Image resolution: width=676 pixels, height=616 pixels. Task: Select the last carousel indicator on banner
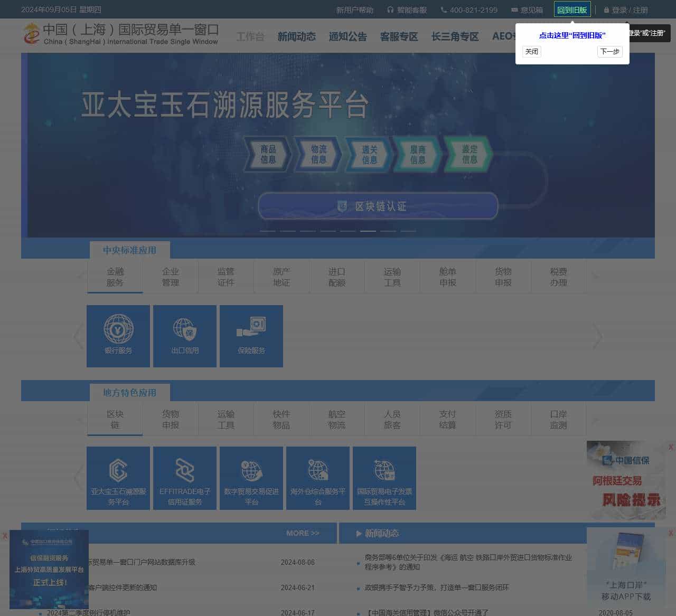pos(408,231)
